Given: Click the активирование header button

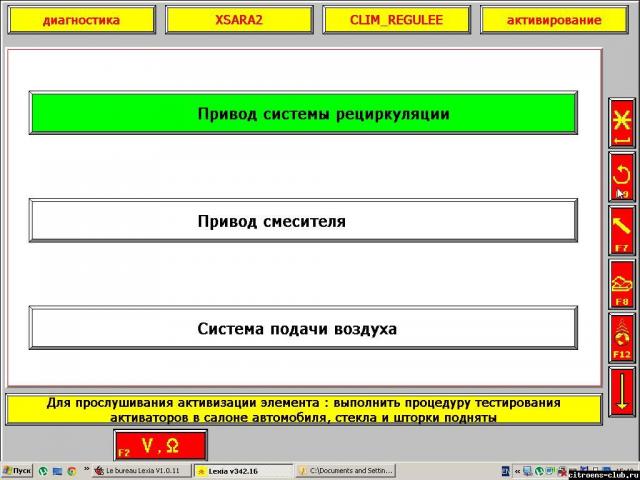Looking at the screenshot, I should 554,20.
